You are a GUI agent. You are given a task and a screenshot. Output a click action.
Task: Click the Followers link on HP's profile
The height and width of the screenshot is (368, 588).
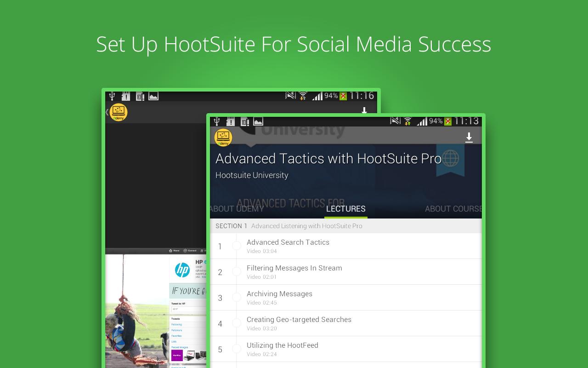(x=176, y=330)
